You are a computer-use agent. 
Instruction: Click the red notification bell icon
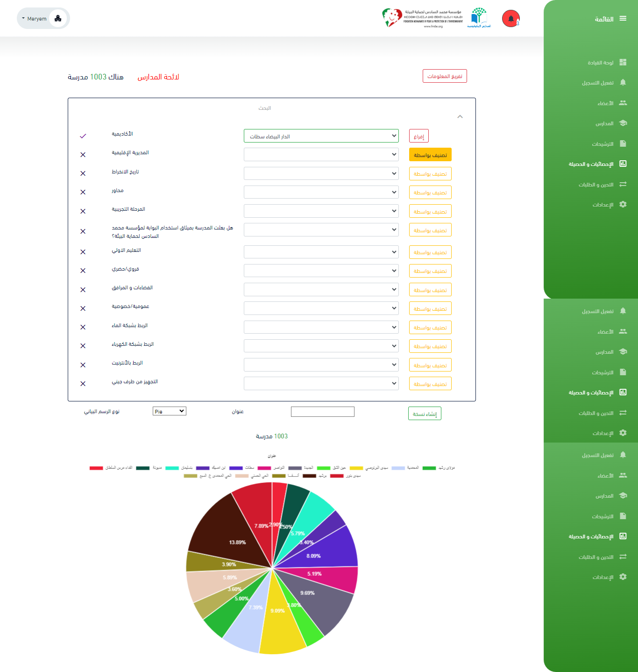[x=510, y=19]
